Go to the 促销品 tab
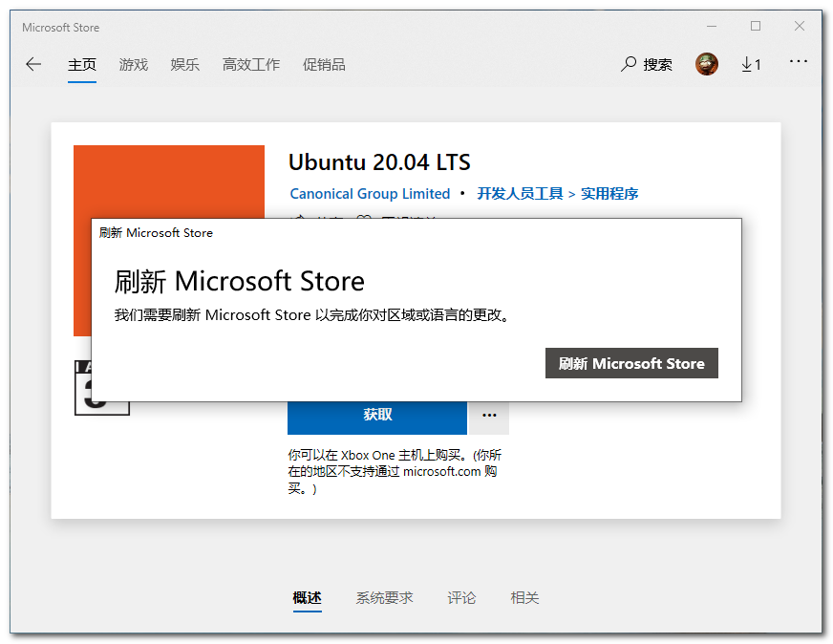Screen dimensions: 833x644 coord(324,65)
